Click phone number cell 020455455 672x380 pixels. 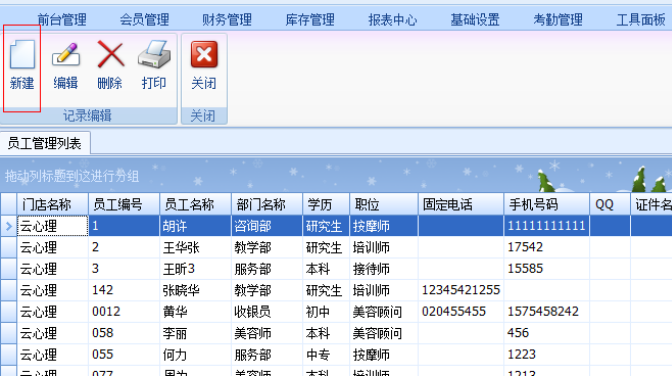coord(461,311)
